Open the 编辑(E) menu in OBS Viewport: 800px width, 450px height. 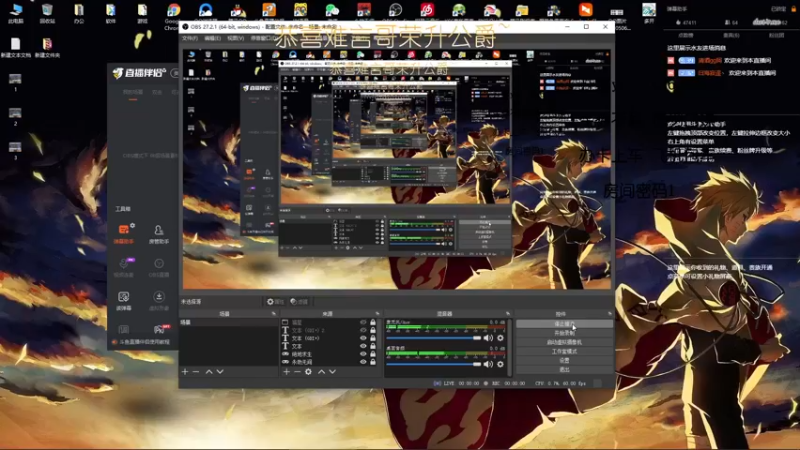[212, 38]
